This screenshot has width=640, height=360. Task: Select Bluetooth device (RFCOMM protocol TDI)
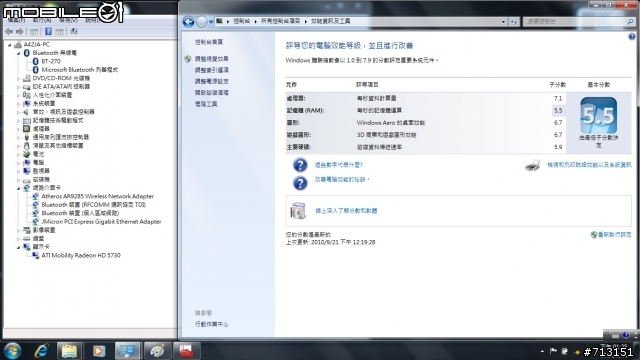tap(93, 205)
